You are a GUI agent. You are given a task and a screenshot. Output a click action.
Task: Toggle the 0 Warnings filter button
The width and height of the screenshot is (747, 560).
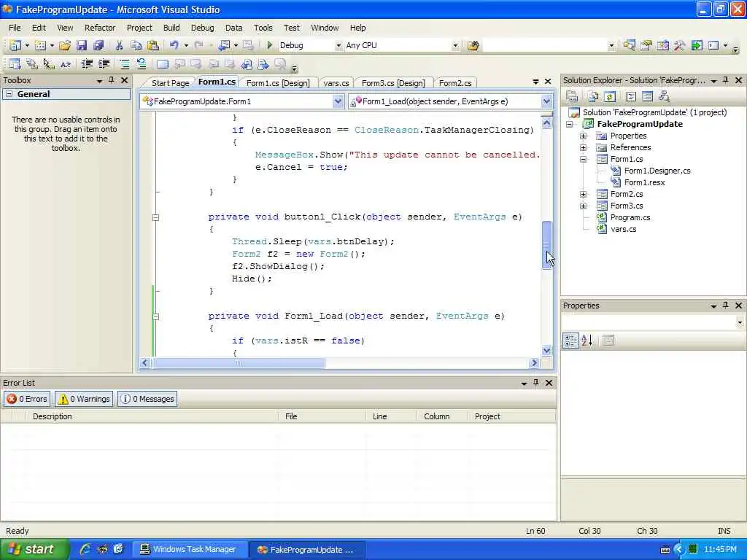pyautogui.click(x=84, y=399)
